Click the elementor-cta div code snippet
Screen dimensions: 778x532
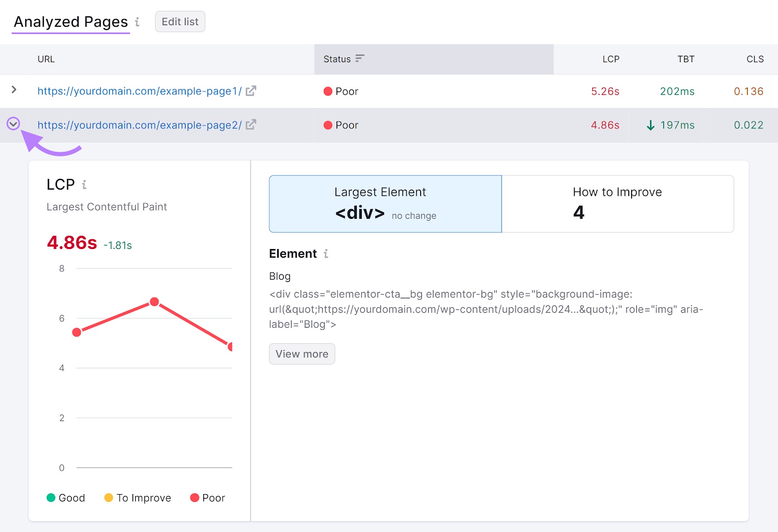point(486,309)
